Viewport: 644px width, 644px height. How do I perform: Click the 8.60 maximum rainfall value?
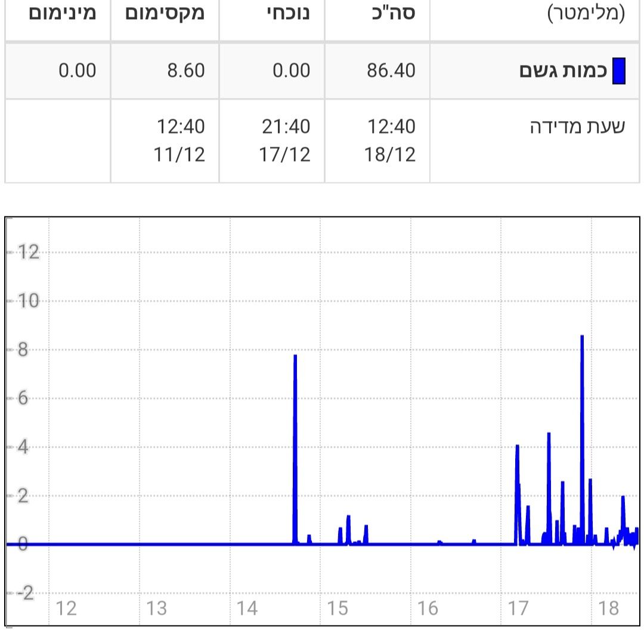pos(185,71)
